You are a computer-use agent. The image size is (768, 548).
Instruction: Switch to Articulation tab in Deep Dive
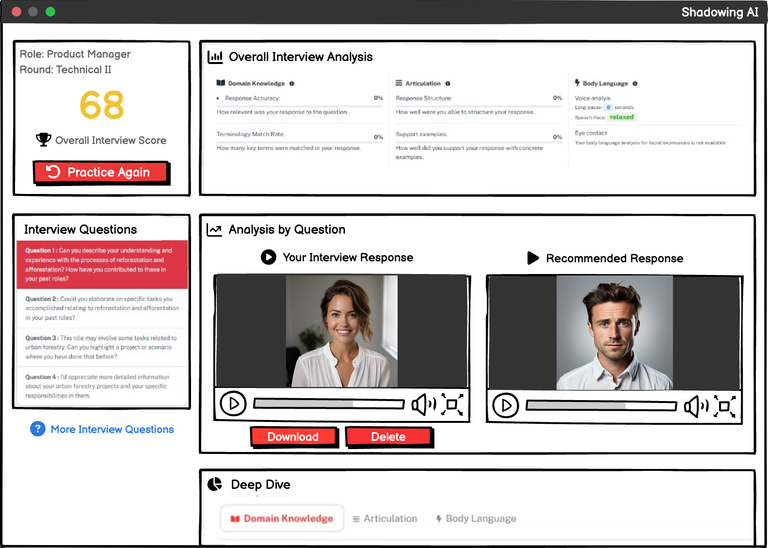pos(385,519)
